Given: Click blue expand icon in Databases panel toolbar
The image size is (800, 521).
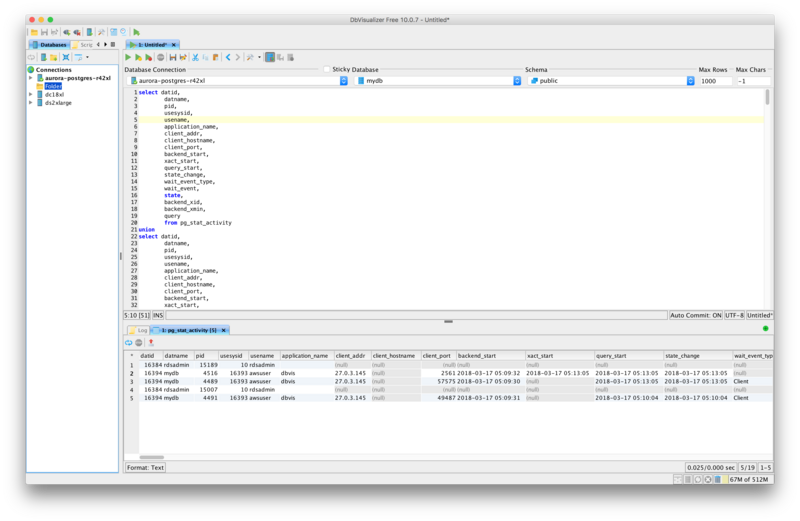Looking at the screenshot, I should (x=65, y=57).
